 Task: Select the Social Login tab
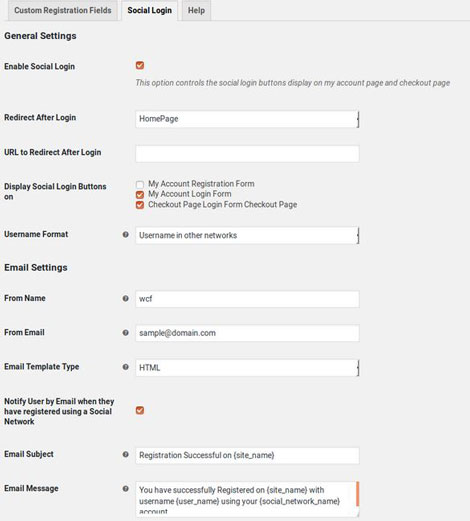coord(150,10)
